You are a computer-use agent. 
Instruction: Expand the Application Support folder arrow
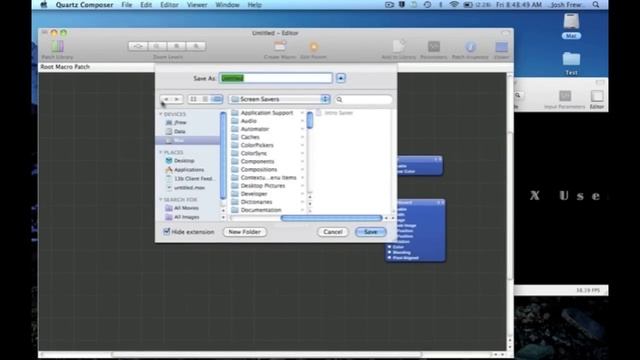[x=302, y=113]
